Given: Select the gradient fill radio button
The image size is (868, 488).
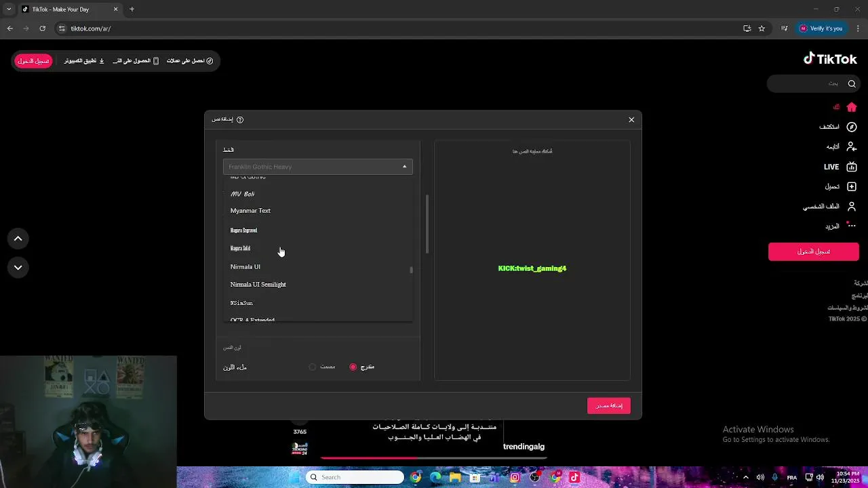Looking at the screenshot, I should coord(353,367).
